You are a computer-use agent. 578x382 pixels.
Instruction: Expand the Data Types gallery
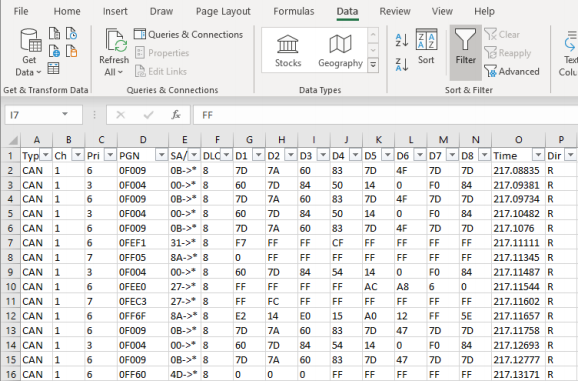373,66
